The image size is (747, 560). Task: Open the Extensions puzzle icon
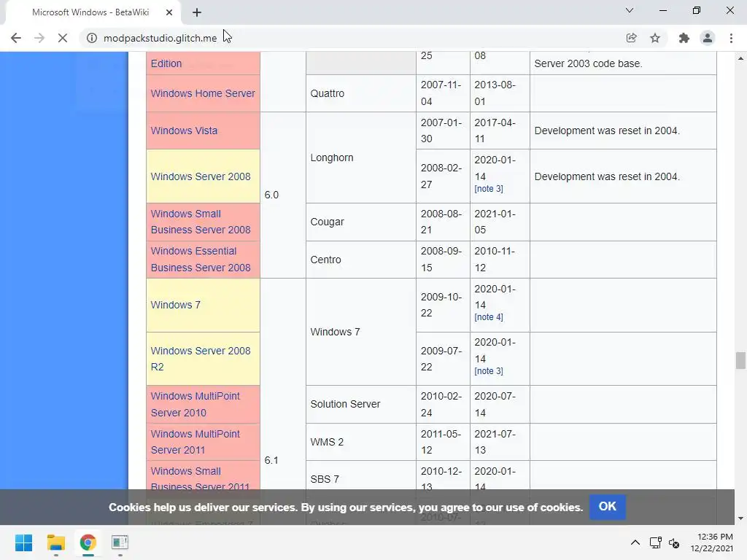(x=684, y=38)
